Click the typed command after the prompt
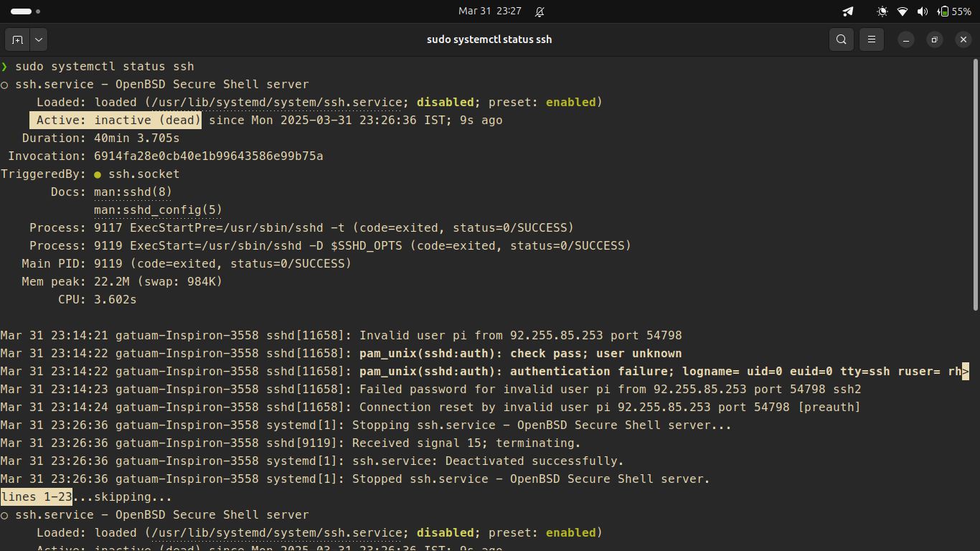 tap(105, 67)
